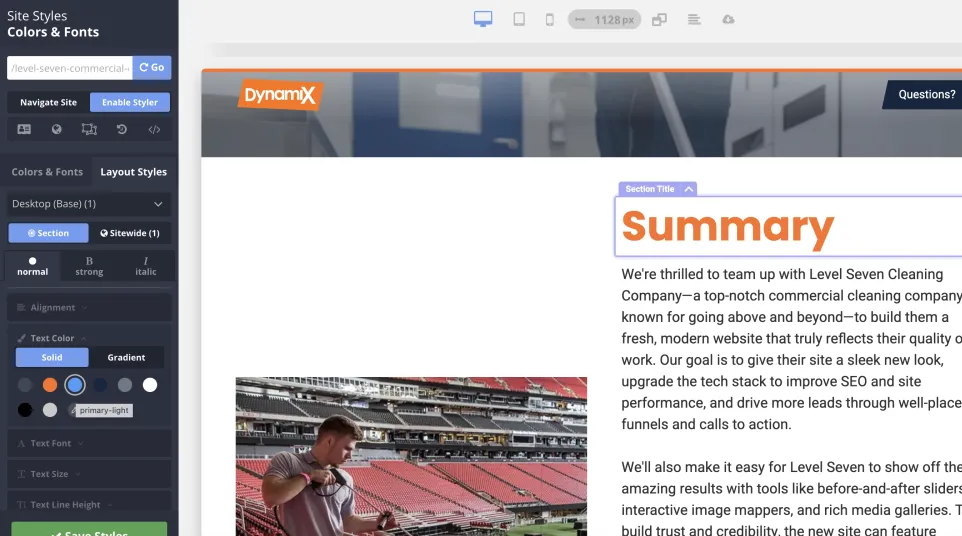Open the Desktop (Base) breakpoint dropdown

89,204
